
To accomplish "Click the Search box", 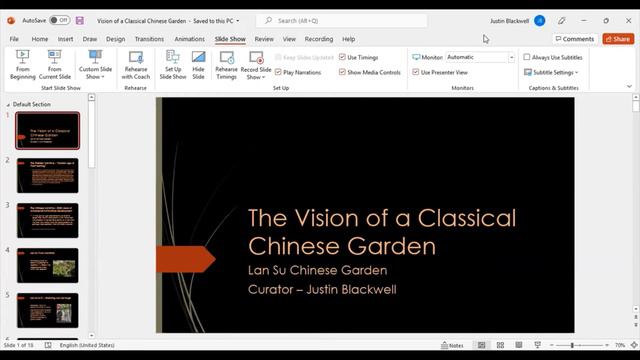I will [x=341, y=20].
